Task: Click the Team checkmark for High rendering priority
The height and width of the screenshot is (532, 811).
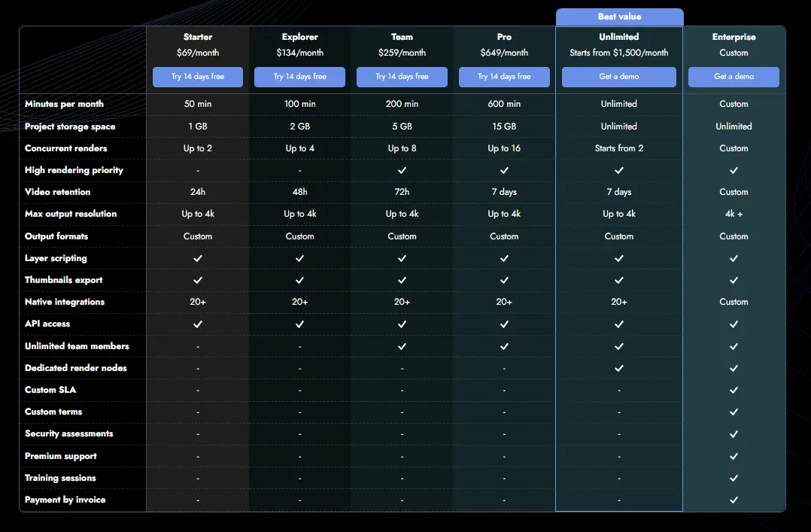Action: tap(402, 170)
